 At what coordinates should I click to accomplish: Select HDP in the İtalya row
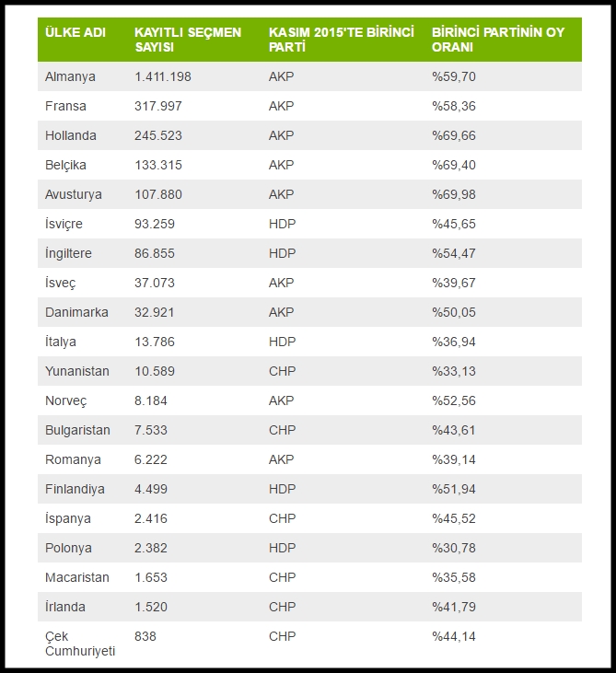tap(282, 342)
